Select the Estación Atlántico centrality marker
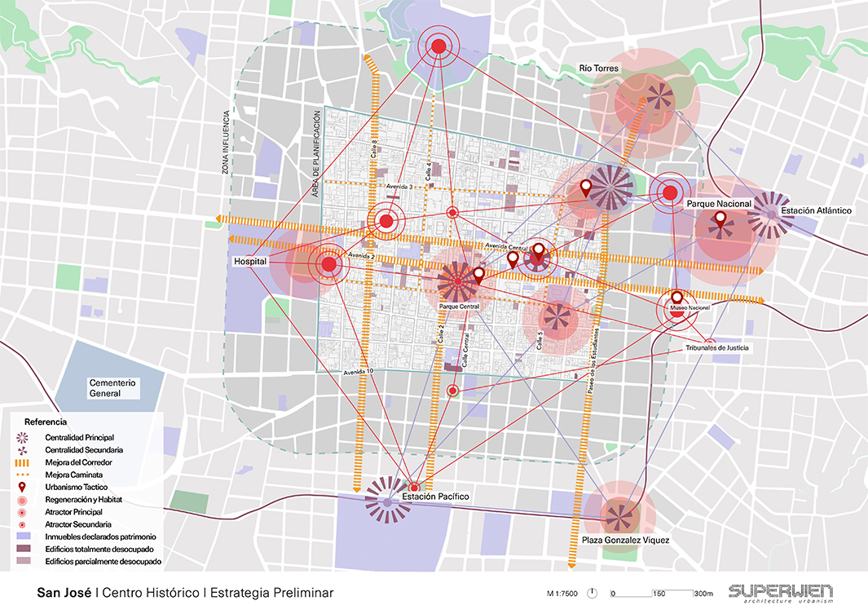This screenshot has height=614, width=868. (770, 214)
